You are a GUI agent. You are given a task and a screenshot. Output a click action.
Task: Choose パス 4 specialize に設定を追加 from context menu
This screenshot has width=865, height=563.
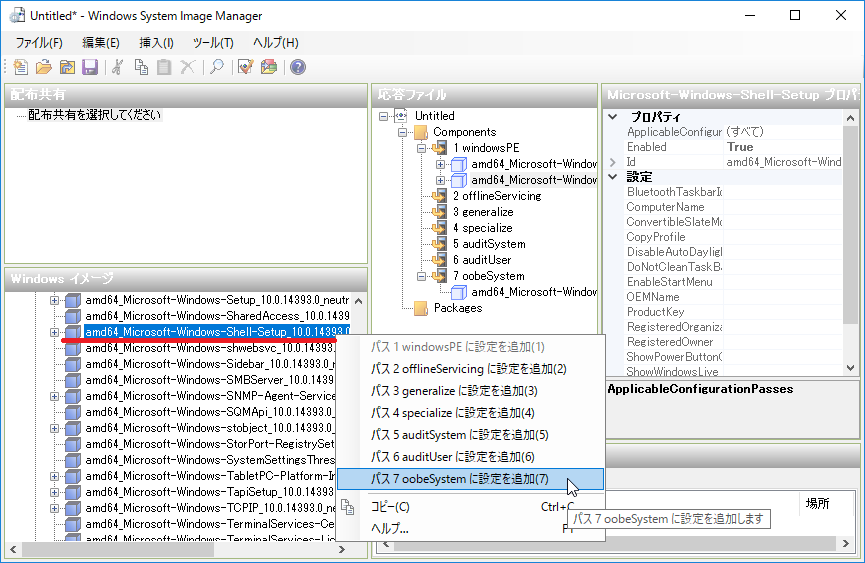[452, 413]
